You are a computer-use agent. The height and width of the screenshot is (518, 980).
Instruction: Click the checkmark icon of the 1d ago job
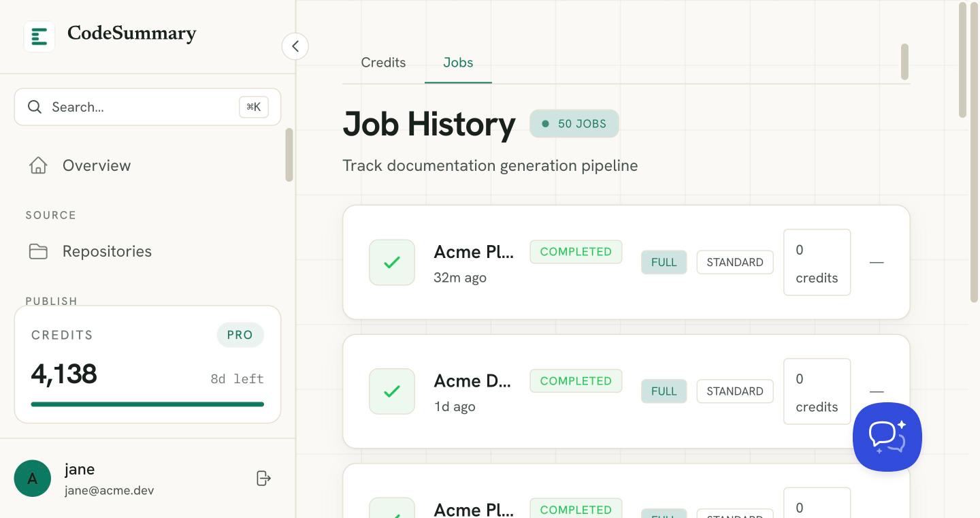392,391
